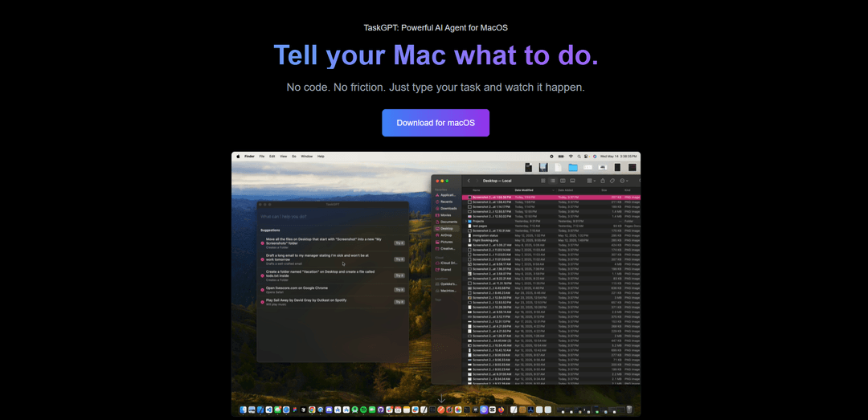This screenshot has height=420, width=868.
Task: Open the Edit menu
Action: point(272,157)
